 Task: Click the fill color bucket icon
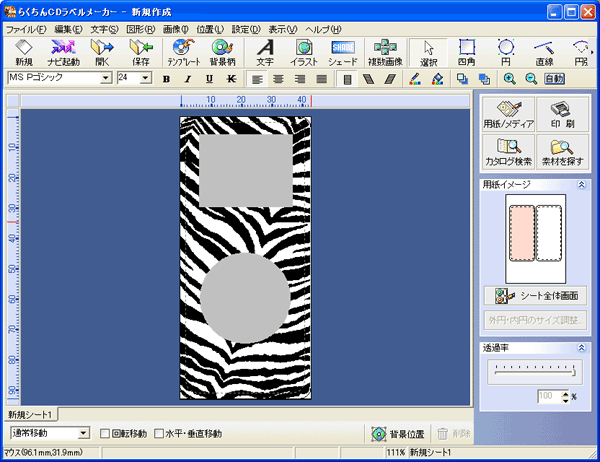[x=437, y=79]
